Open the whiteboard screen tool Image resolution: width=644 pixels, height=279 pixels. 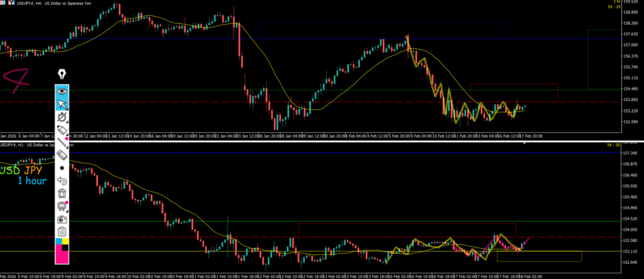click(x=62, y=206)
